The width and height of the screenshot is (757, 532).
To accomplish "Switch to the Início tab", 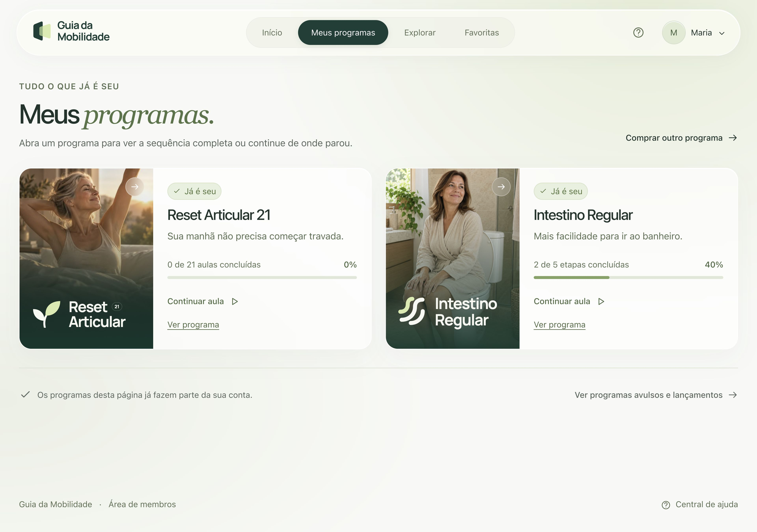I will (272, 33).
